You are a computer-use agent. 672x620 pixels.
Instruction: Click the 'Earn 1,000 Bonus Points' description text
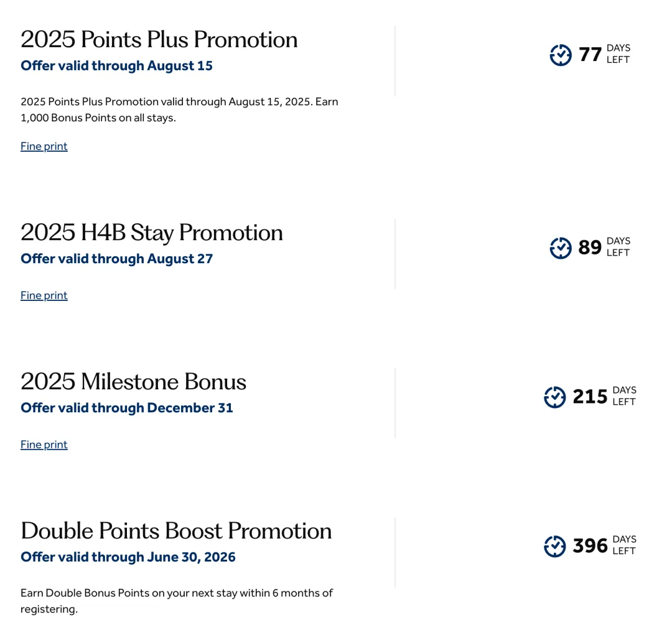pyautogui.click(x=179, y=109)
